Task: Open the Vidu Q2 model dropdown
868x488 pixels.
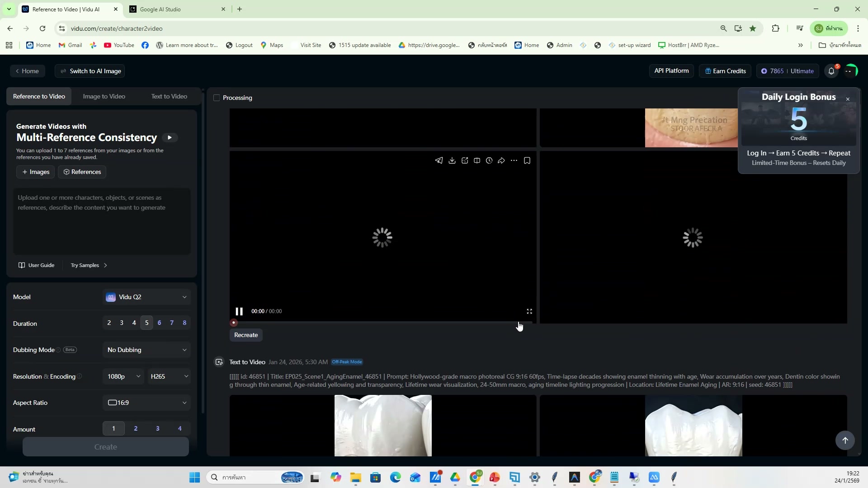Action: (146, 297)
